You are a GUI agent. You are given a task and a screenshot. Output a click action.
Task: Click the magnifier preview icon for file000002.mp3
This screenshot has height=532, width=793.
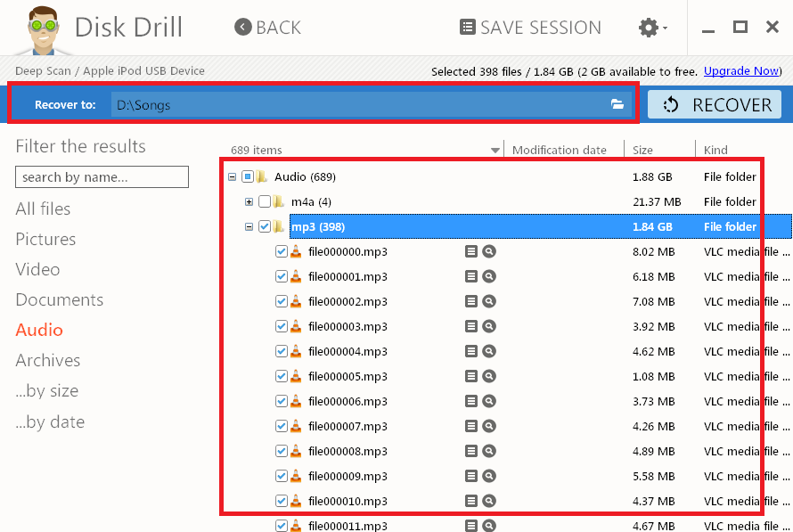pos(488,302)
